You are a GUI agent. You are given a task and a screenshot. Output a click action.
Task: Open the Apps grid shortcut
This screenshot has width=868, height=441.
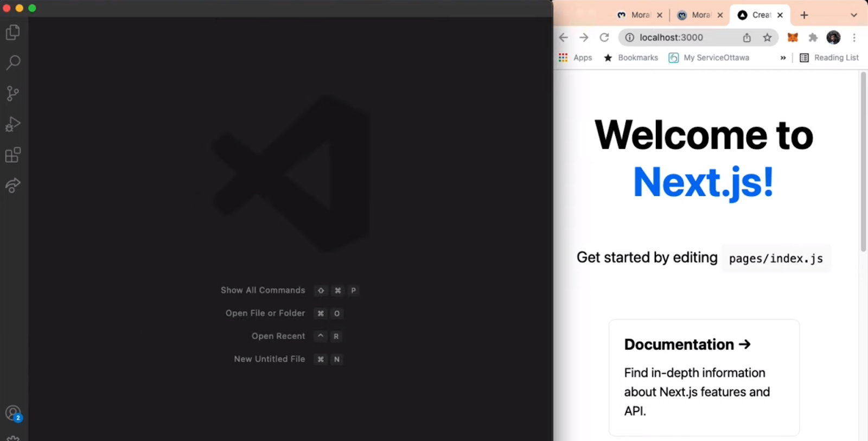(x=575, y=57)
